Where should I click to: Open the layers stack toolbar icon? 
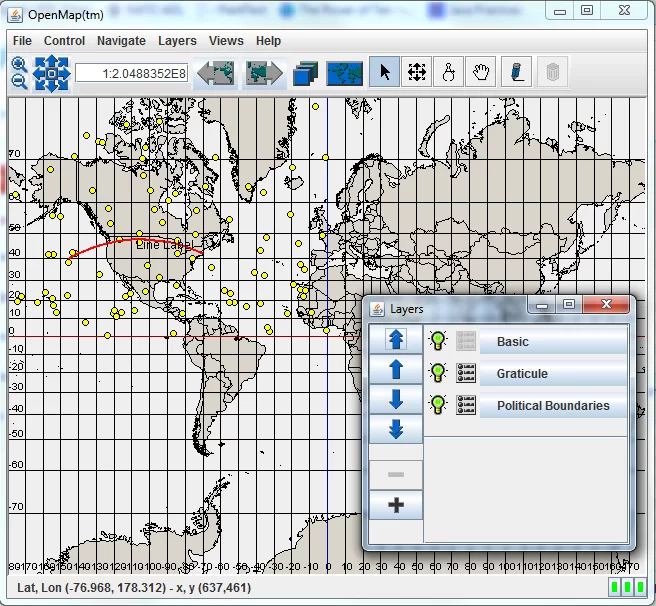306,73
